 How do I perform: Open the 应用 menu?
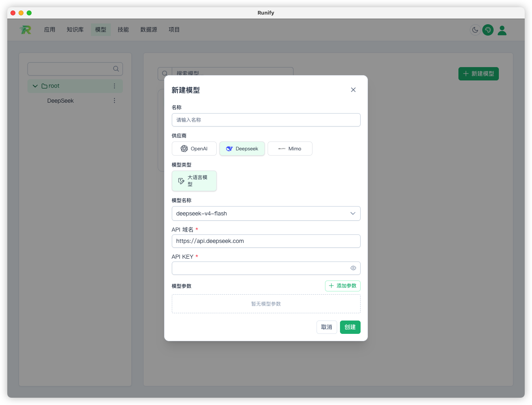click(x=50, y=30)
